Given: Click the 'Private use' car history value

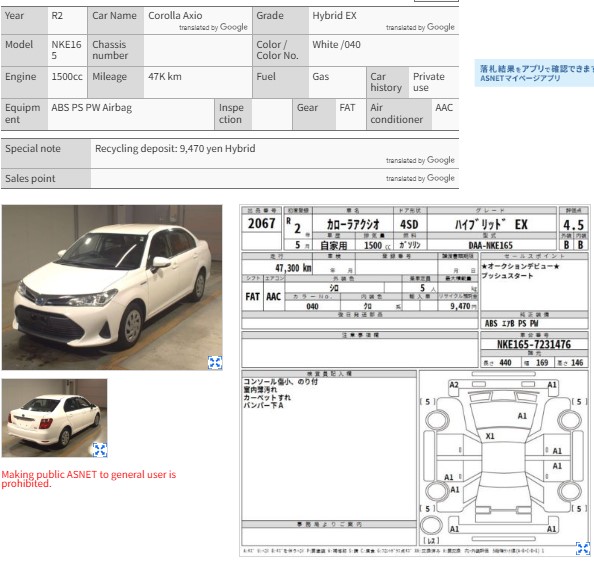Looking at the screenshot, I should point(428,82).
